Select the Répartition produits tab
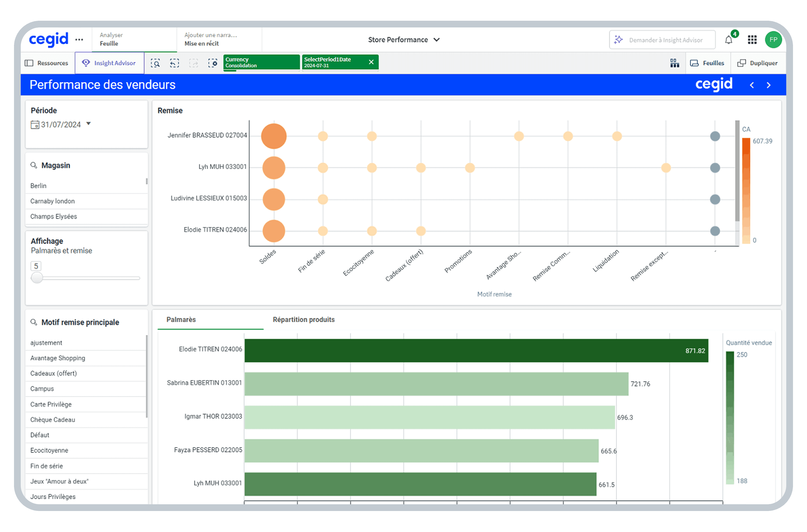This screenshot has height=532, width=807. click(303, 319)
